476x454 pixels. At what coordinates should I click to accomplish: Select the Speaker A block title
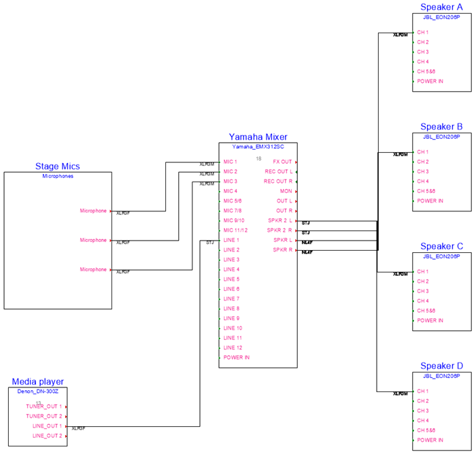coord(442,7)
